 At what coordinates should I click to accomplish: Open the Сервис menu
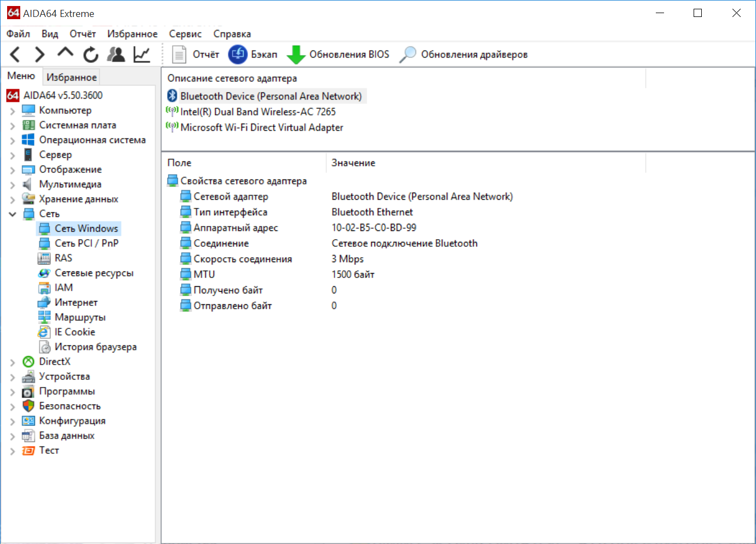[185, 34]
